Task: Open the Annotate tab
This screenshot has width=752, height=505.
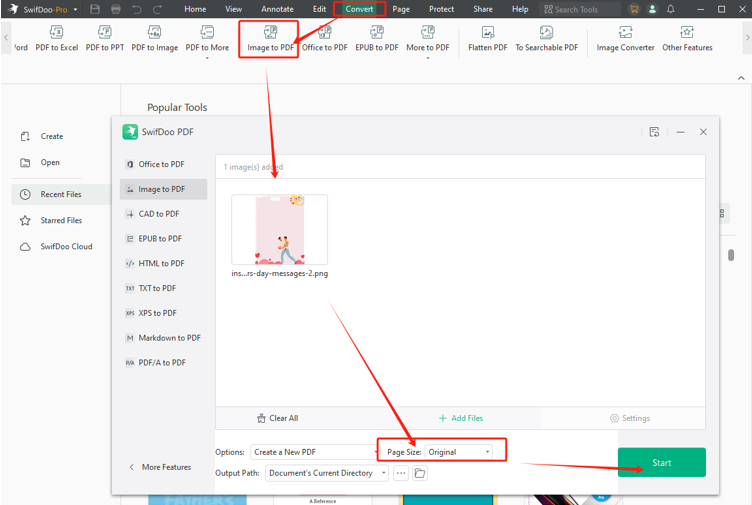Action: pos(277,9)
